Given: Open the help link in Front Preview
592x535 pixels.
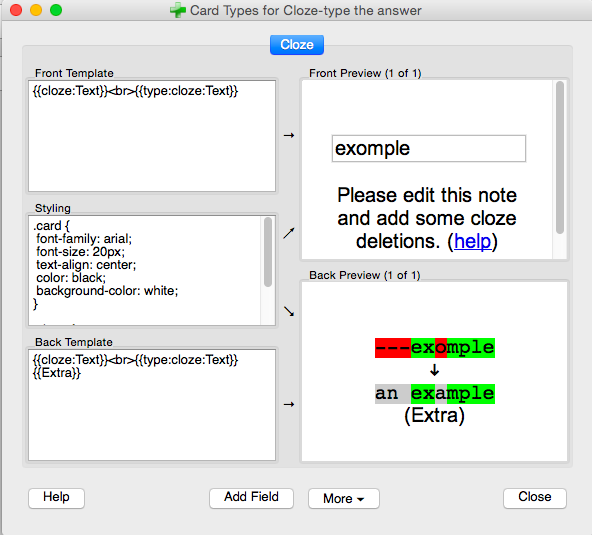Looking at the screenshot, I should pos(472,241).
